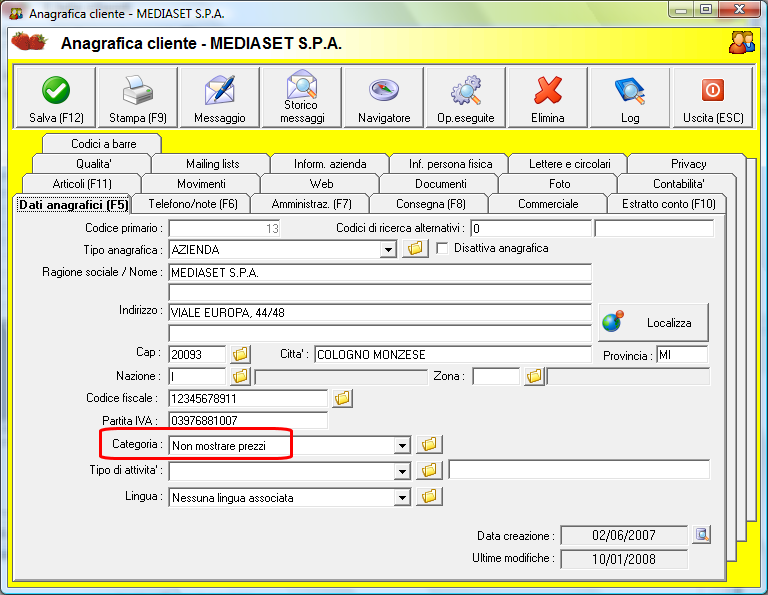Viewport: 768px width, 595px height.
Task: Click the Codice fiscale field 12345678911
Action: tap(248, 398)
